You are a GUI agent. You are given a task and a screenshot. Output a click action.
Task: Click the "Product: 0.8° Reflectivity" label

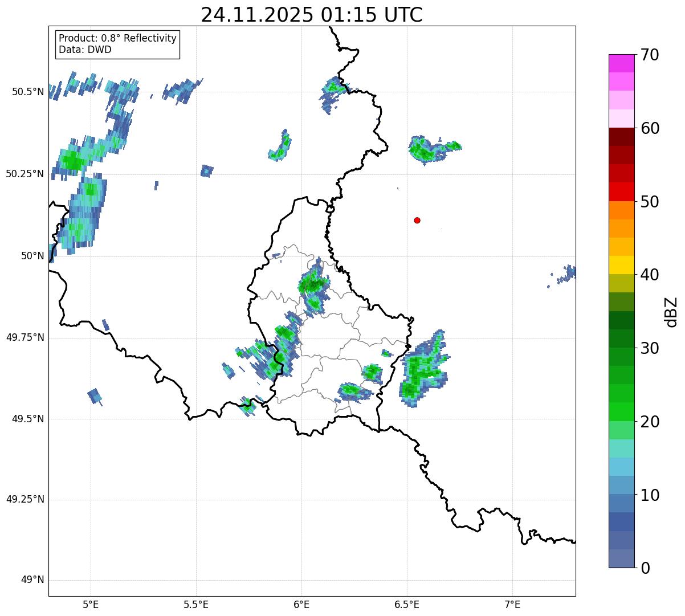click(118, 38)
